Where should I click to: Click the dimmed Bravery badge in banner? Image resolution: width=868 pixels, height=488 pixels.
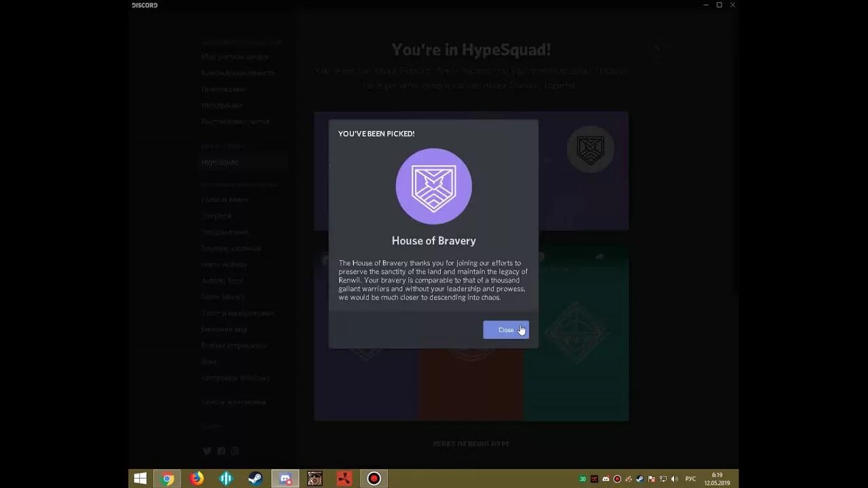pyautogui.click(x=590, y=149)
